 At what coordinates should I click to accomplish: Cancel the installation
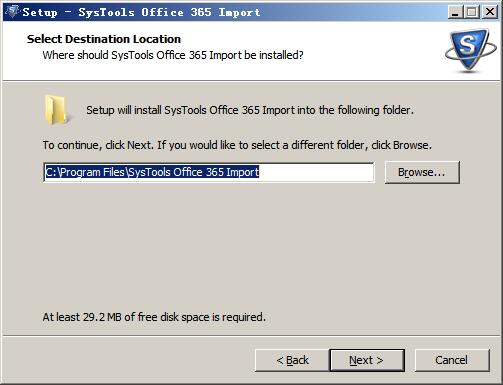[452, 360]
